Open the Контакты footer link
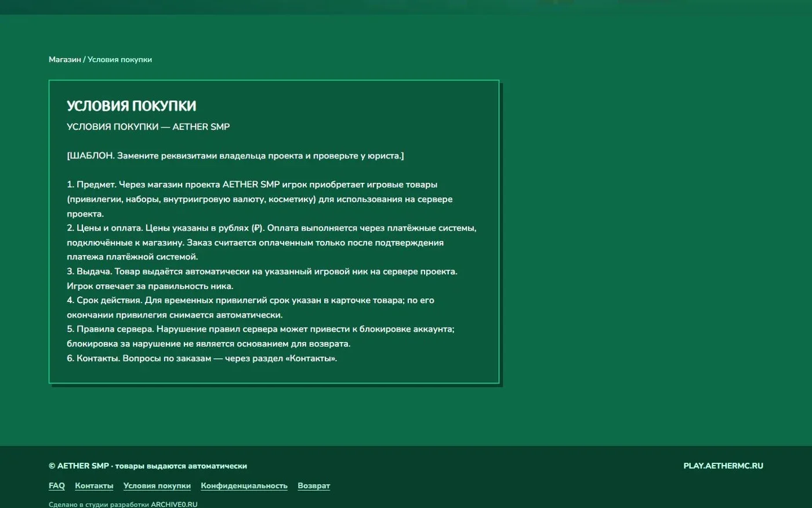 pyautogui.click(x=94, y=486)
